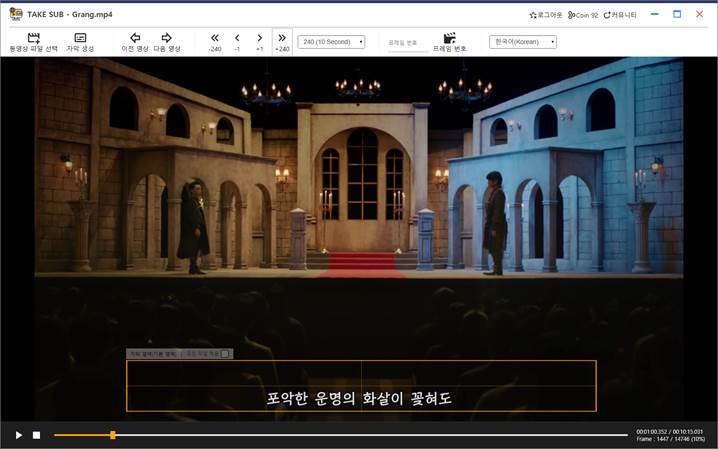Click the TAKE SUB - Grang.mp4 title text
This screenshot has height=449, width=718.
70,14
